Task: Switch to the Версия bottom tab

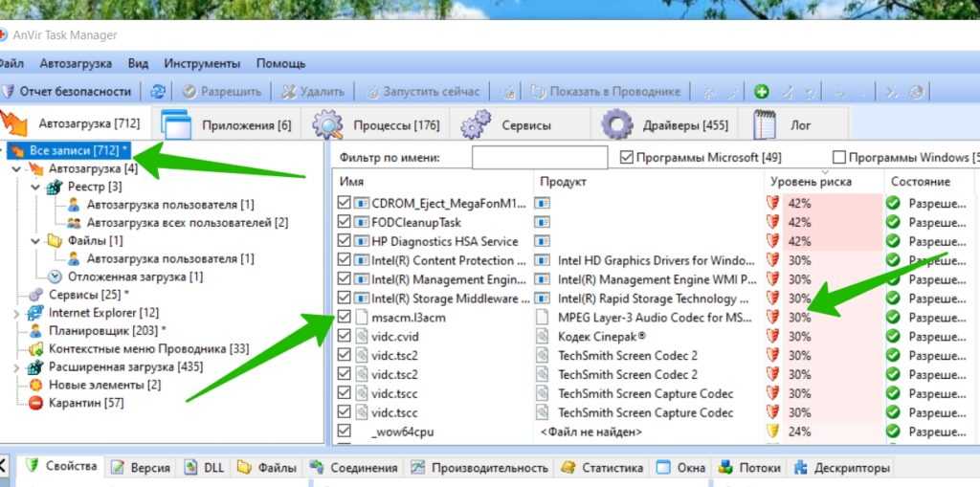Action: point(142,468)
